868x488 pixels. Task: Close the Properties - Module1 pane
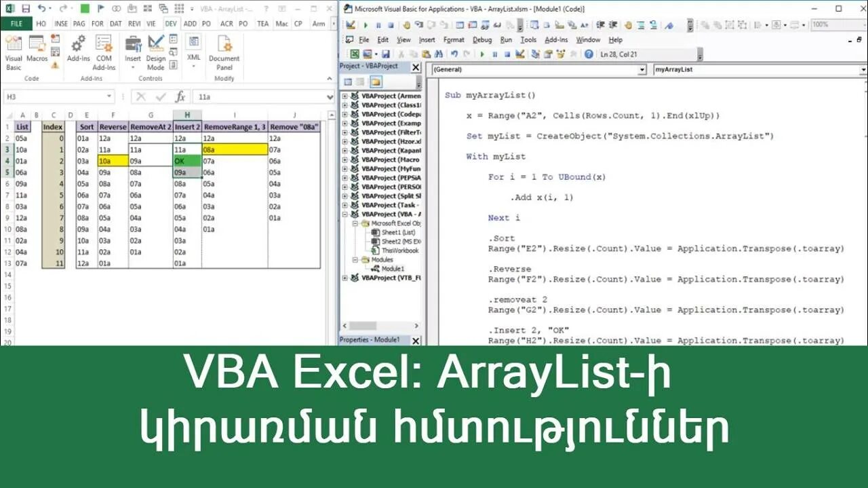pos(415,340)
